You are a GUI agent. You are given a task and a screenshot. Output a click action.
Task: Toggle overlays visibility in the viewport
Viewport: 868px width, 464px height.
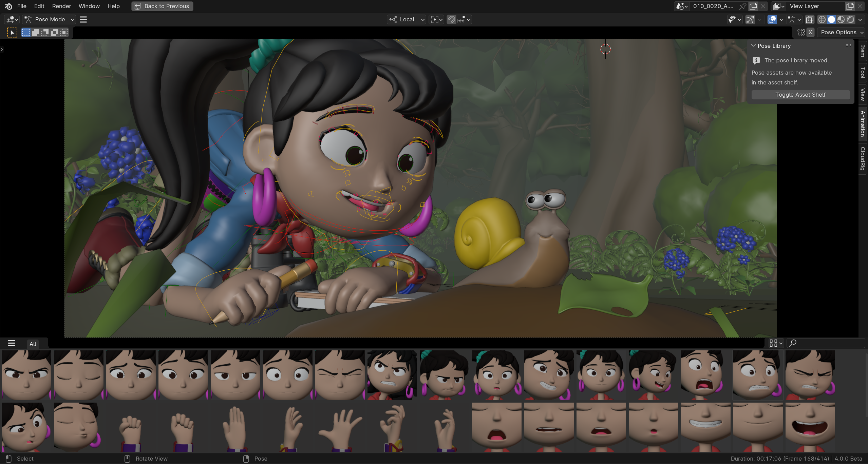pos(772,19)
